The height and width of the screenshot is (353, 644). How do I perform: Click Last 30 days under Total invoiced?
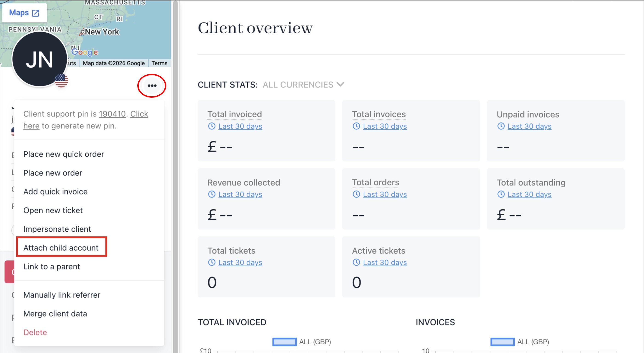[x=240, y=126]
